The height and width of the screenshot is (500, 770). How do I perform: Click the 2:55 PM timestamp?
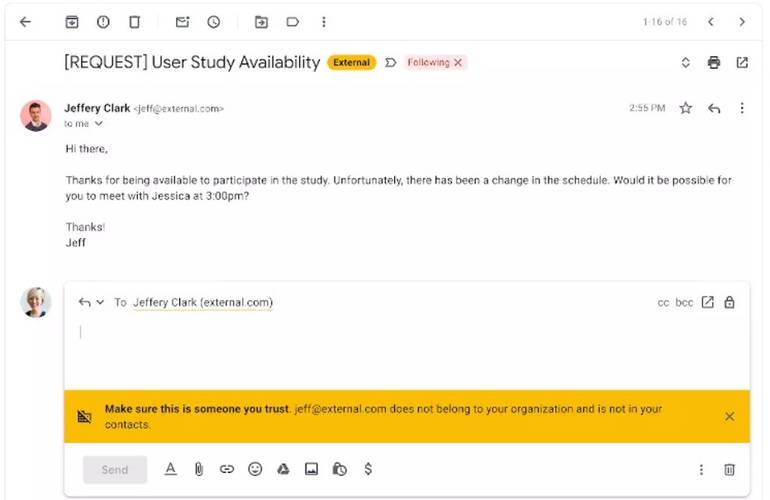pyautogui.click(x=647, y=108)
